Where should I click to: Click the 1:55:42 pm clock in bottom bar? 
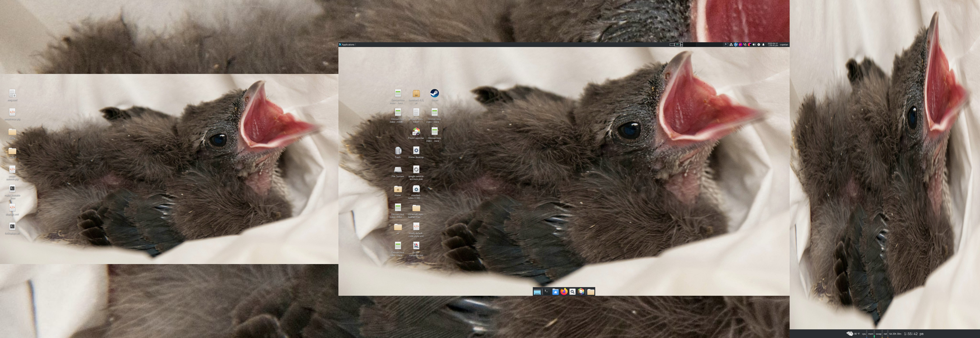coord(914,334)
